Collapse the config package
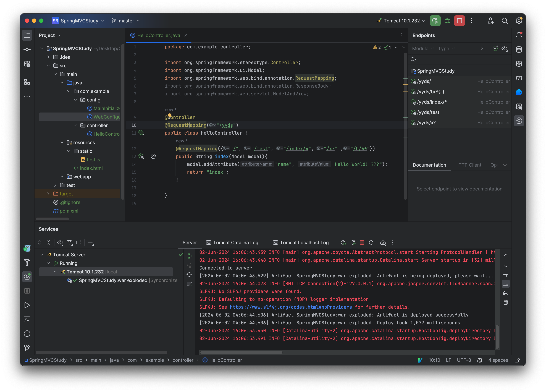 75,100
